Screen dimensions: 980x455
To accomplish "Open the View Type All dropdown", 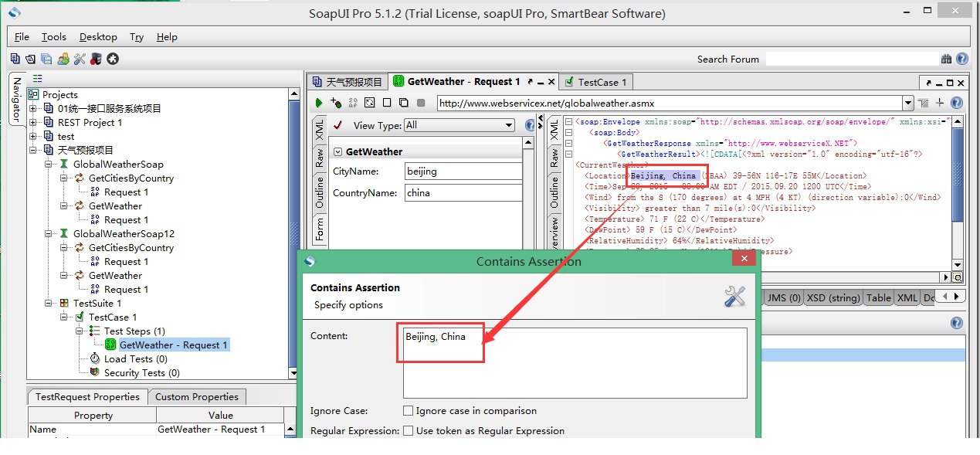I will coord(459,125).
